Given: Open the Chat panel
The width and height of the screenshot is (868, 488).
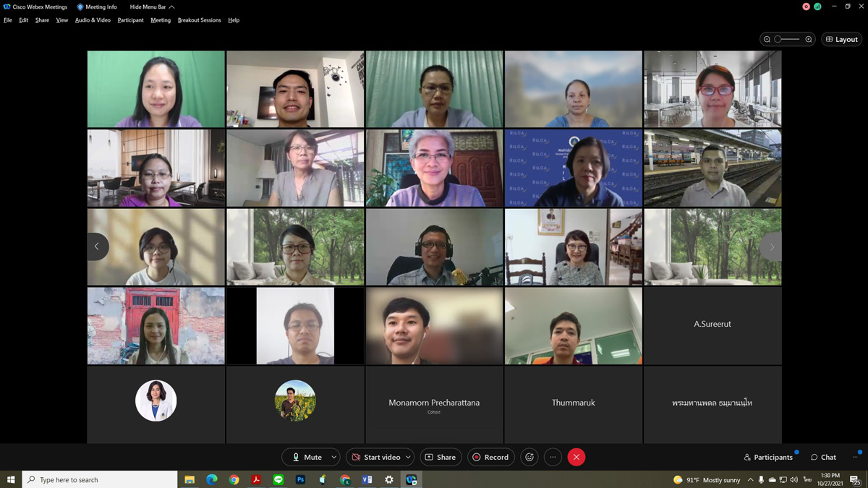Looking at the screenshot, I should [823, 457].
